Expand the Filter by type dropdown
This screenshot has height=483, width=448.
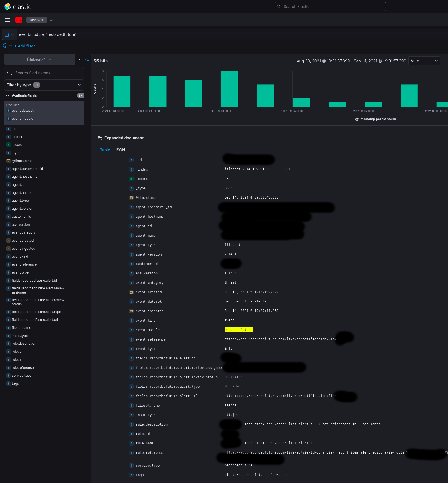tap(44, 85)
